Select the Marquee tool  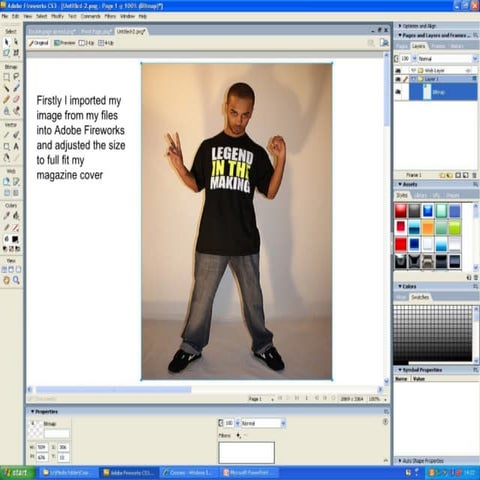pos(6,77)
